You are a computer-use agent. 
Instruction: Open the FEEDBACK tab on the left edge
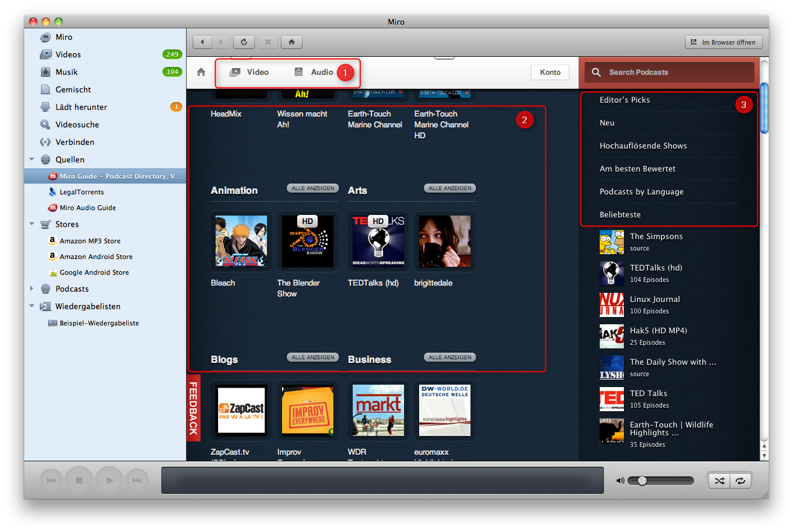[193, 409]
